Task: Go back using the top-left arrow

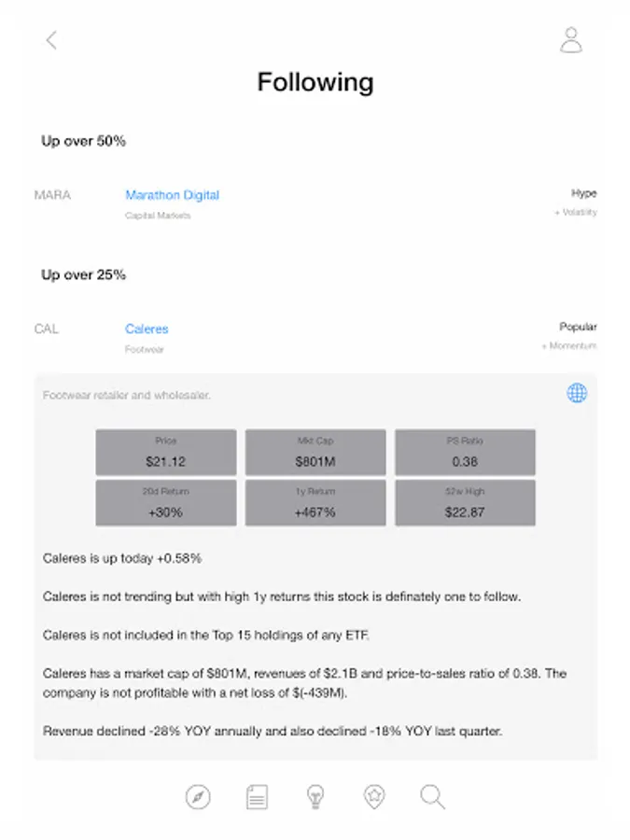Action: [x=51, y=40]
